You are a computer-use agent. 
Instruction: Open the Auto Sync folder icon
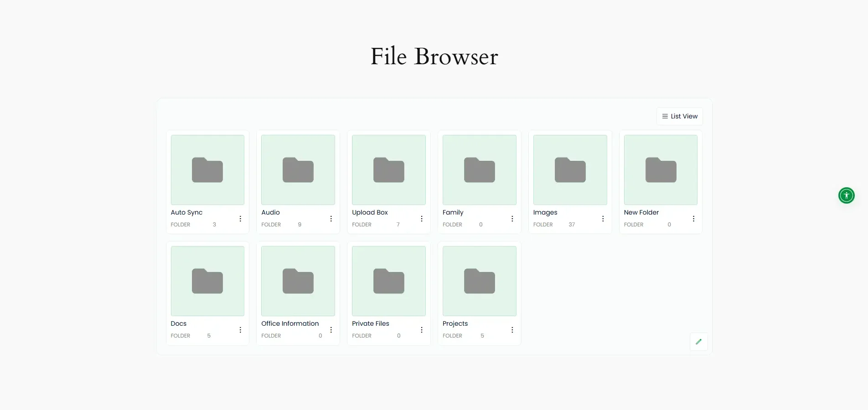click(207, 170)
